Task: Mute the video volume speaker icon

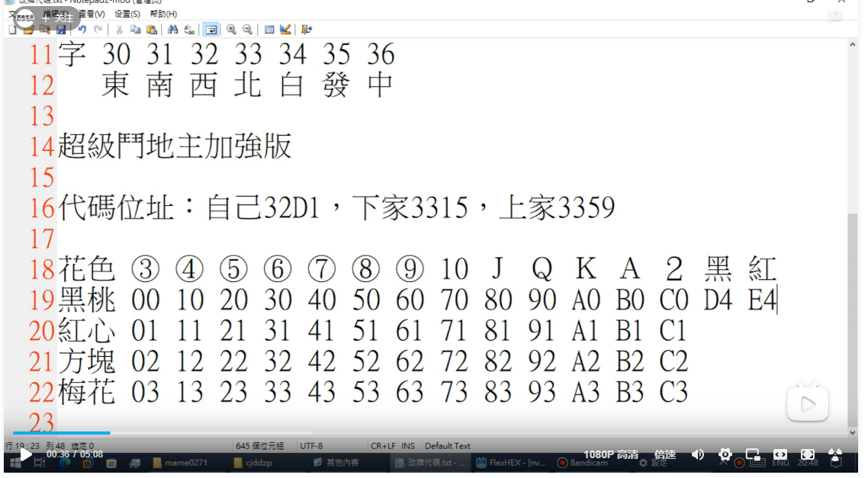Action: click(698, 454)
